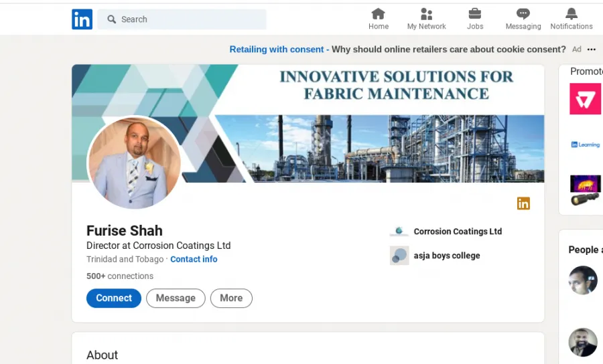Open ad options three-dots menu

pyautogui.click(x=592, y=50)
